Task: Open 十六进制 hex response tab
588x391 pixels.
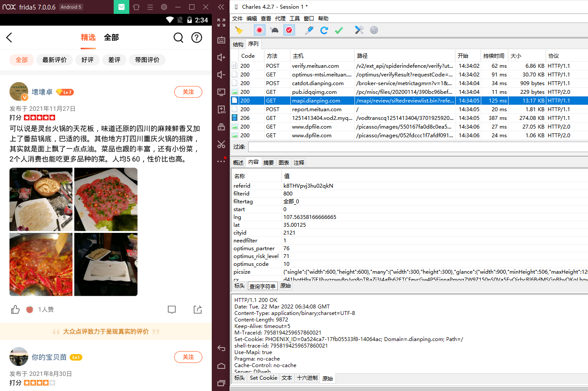Action: click(307, 378)
